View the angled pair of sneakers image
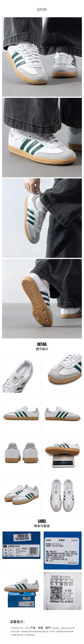Viewport: 84px width, 644px height. click(x=22, y=495)
